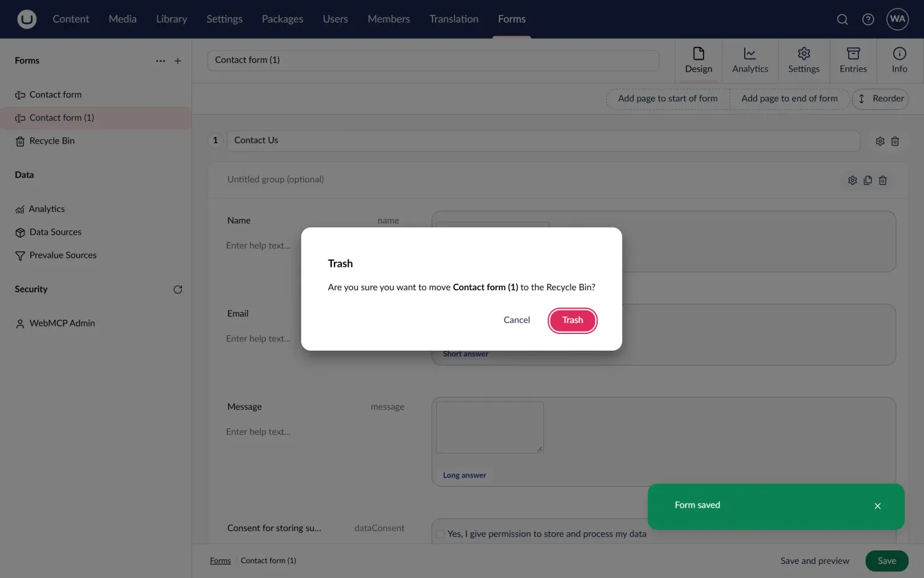The height and width of the screenshot is (578, 924).
Task: Switch to the Analytics tab
Action: pyautogui.click(x=750, y=60)
